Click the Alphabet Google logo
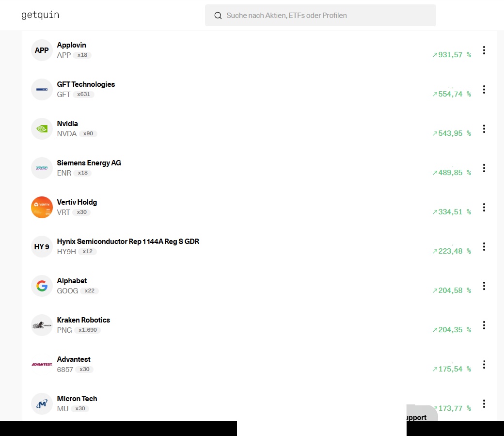The width and height of the screenshot is (504, 436). [42, 286]
